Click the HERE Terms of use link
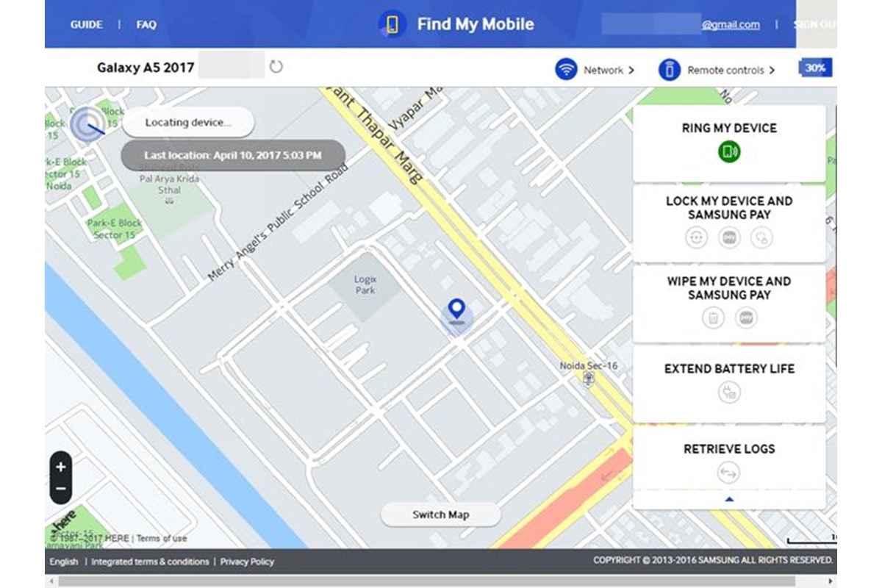The height and width of the screenshot is (588, 882). pyautogui.click(x=162, y=539)
